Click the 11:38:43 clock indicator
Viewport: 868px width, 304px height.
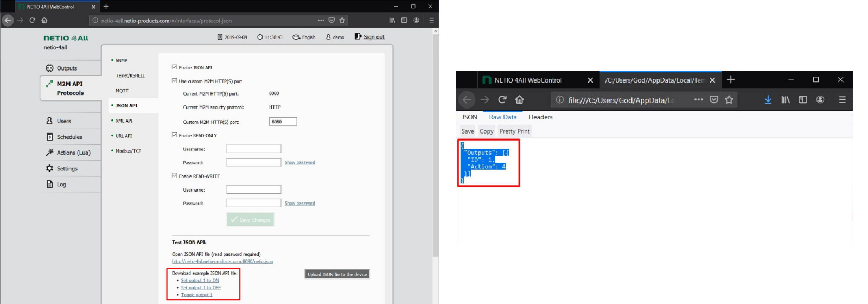(270, 37)
